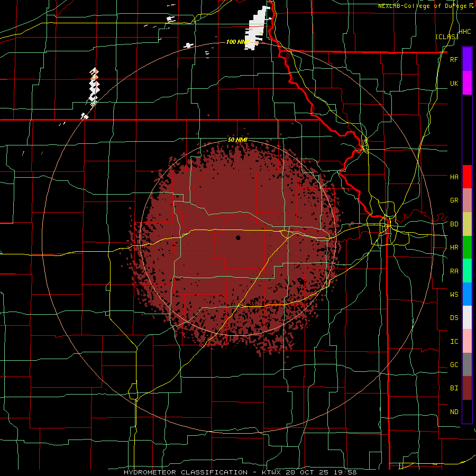
Task: Pick the RA mint-green legend swatch
Action: 467,271
